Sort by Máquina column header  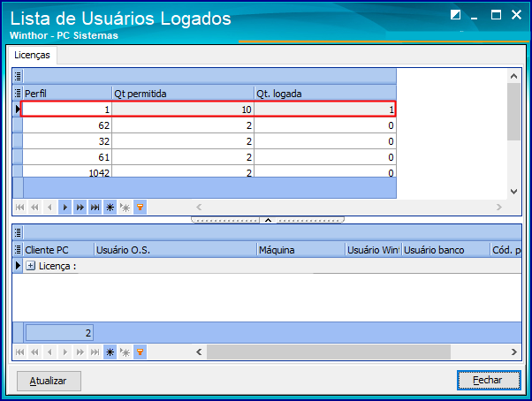301,250
